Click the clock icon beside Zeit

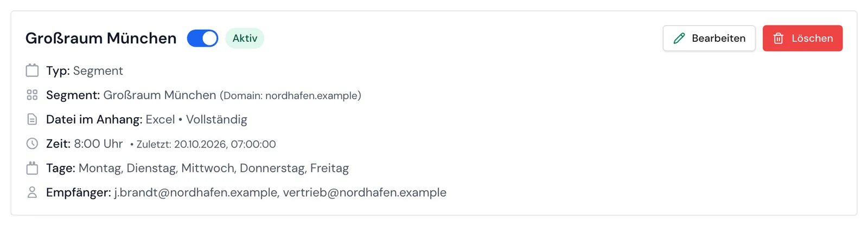tap(32, 144)
